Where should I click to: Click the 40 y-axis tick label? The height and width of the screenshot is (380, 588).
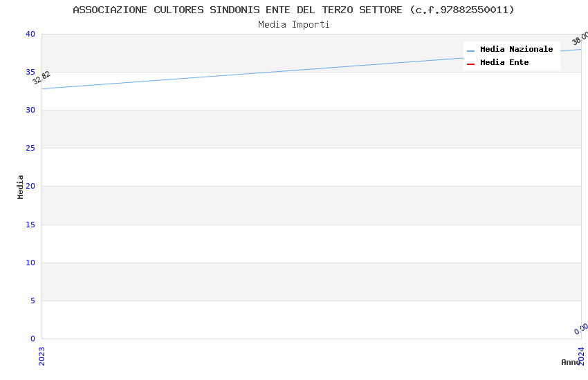click(x=30, y=35)
